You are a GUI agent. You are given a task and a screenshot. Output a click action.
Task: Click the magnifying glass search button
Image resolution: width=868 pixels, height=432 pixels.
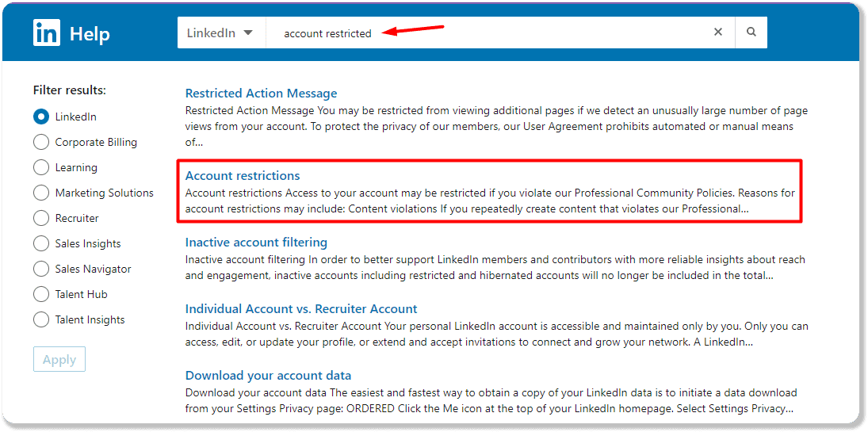tap(751, 32)
